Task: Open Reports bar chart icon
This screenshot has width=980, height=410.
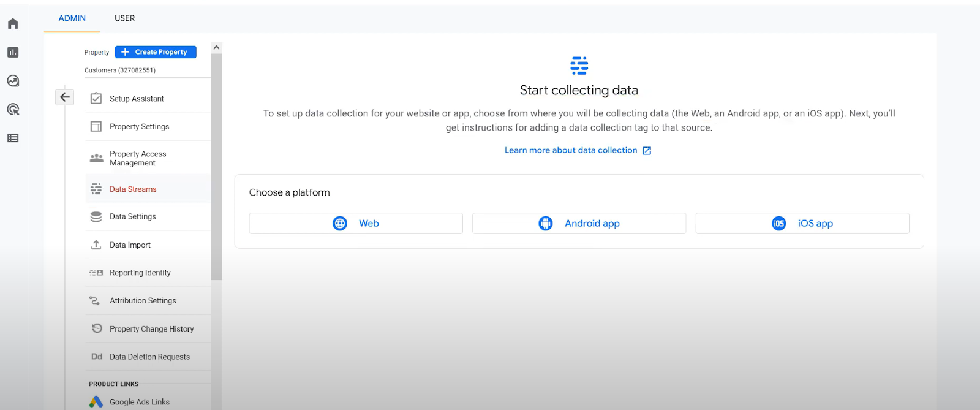Action: 13,53
